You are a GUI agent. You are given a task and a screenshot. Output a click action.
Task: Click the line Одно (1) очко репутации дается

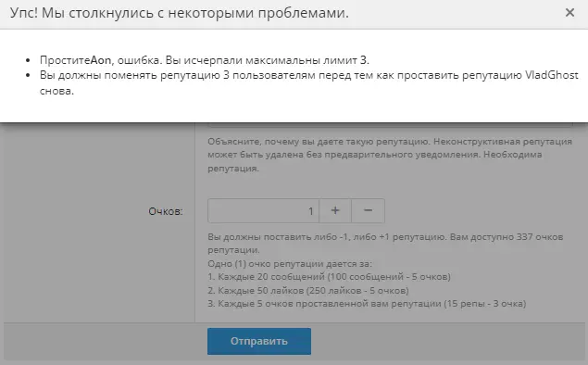(x=290, y=264)
